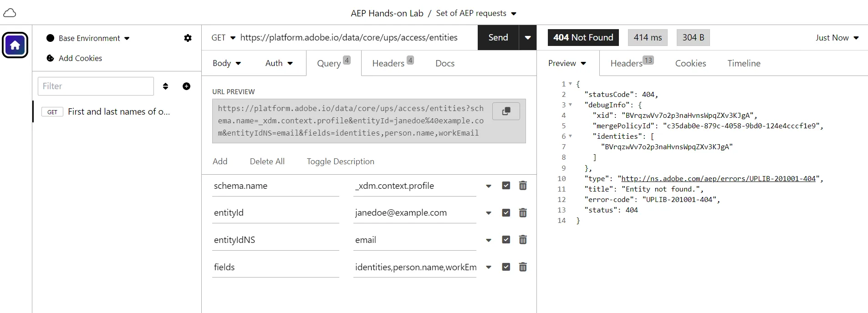Delete the schema.name query parameter

[x=523, y=186]
